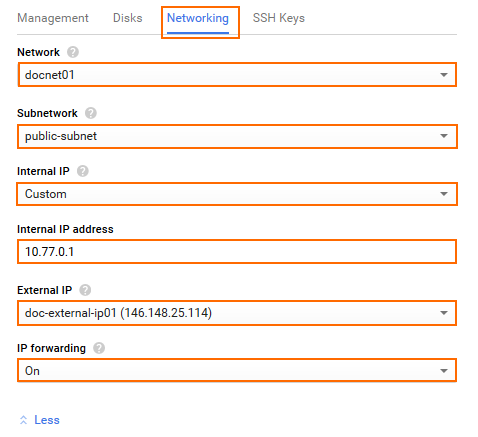Show help for the Subnetwork field
This screenshot has height=437, width=478.
coord(91,113)
